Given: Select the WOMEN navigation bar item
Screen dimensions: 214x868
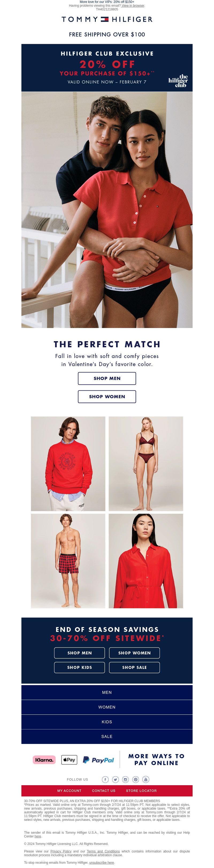Looking at the screenshot, I should click(x=107, y=707).
